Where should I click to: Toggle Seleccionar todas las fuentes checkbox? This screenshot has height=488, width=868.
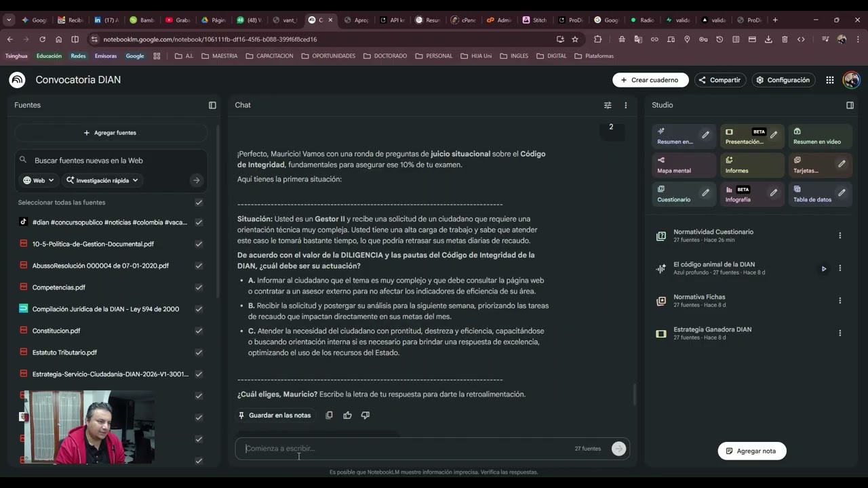tap(199, 203)
